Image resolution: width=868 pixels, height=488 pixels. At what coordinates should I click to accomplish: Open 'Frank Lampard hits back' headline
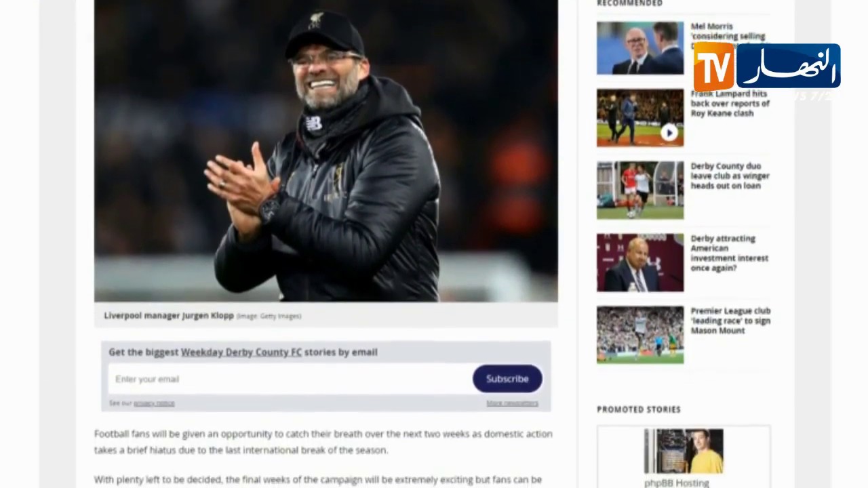730,104
